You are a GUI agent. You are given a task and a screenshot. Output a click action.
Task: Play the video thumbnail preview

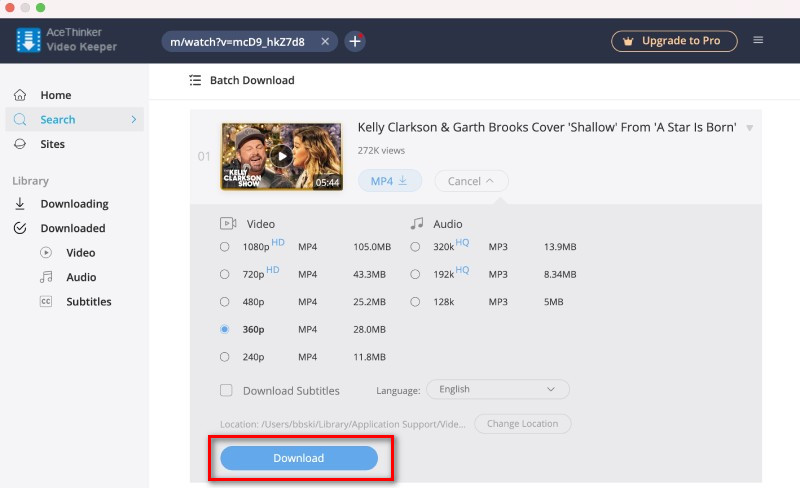(x=282, y=156)
